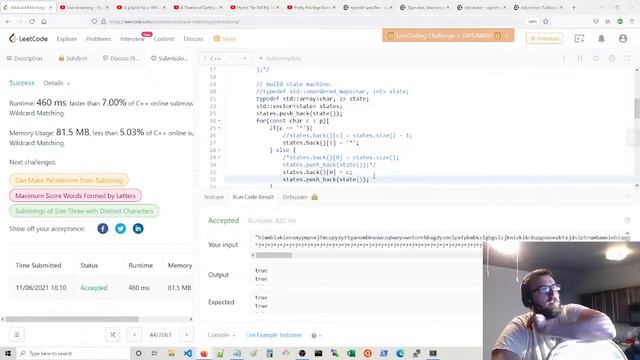Image resolution: width=640 pixels, height=360 pixels.
Task: Click the Windows taskbar search box
Action: point(73,353)
